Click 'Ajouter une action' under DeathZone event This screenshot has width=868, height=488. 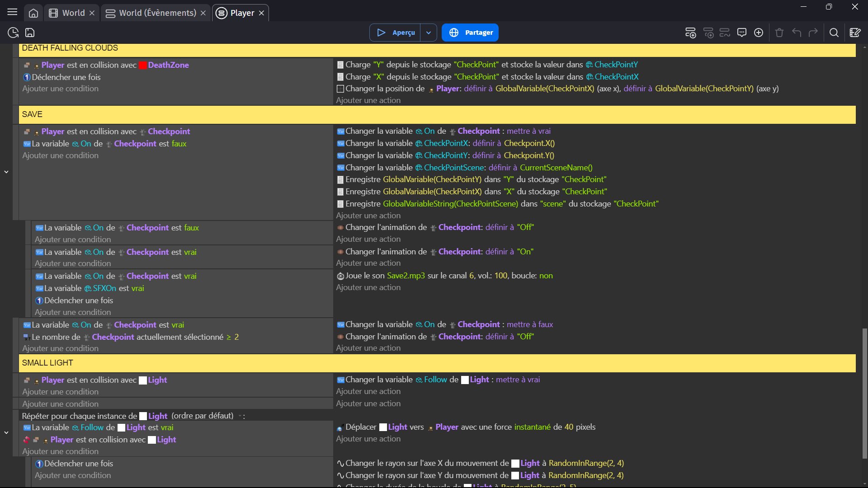[x=368, y=100]
